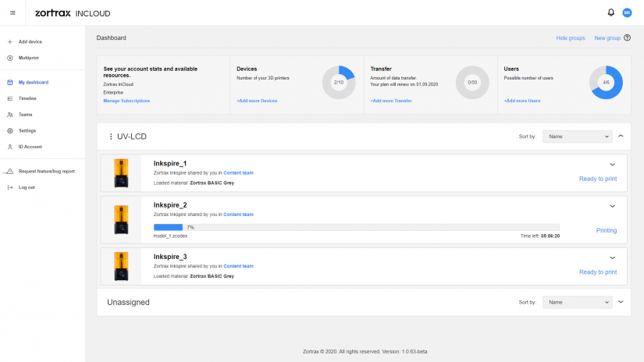This screenshot has width=644, height=362.
Task: Select Add device in sidebar
Action: tap(30, 42)
